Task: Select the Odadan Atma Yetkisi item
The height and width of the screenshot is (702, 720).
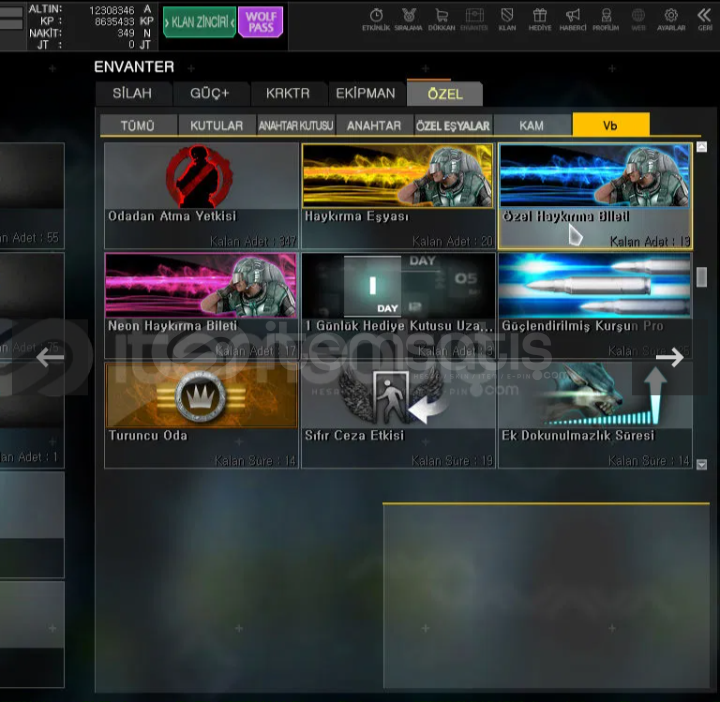Action: [x=201, y=195]
